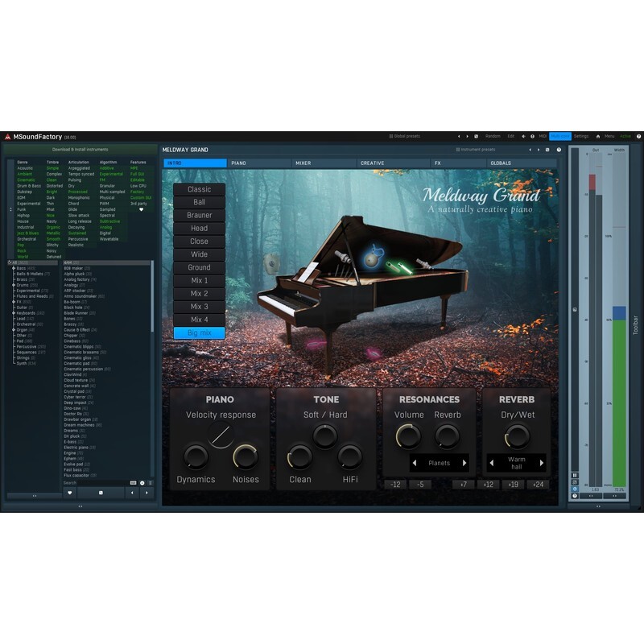644x644 pixels.
Task: Switch to the CREATIVE tab
Action: (393, 163)
